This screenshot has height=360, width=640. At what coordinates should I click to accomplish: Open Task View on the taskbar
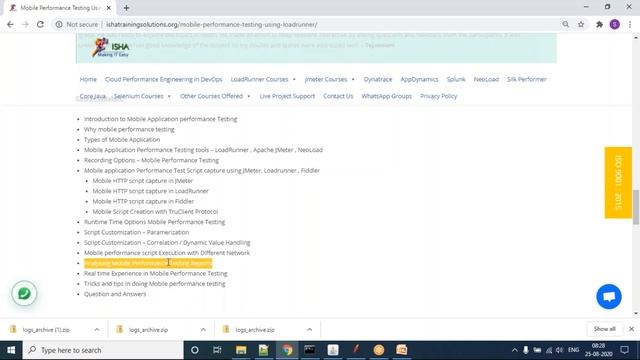[x=217, y=350]
